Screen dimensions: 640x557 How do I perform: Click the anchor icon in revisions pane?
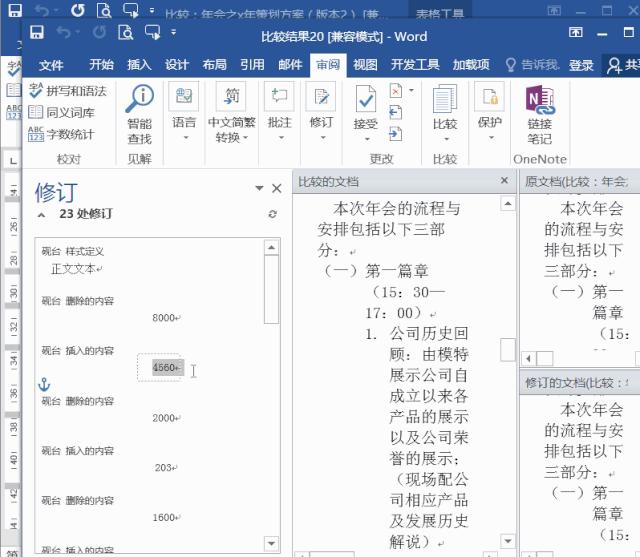click(x=44, y=384)
